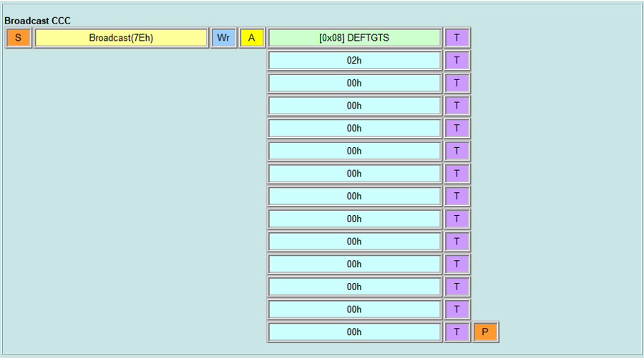Select the Broadcast(7Eh) address cell

121,38
